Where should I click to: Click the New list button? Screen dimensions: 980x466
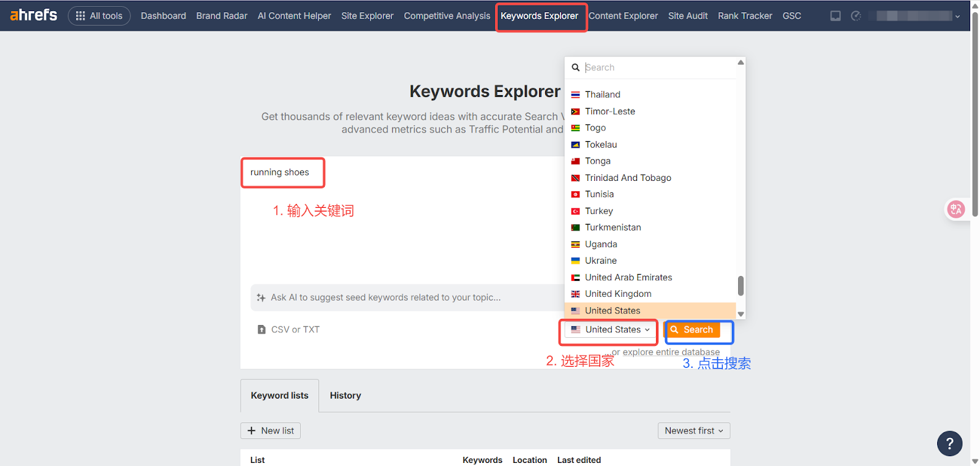pyautogui.click(x=270, y=430)
